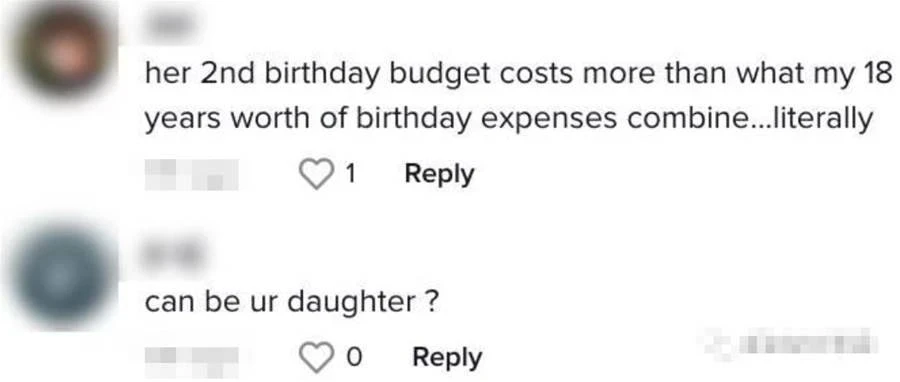Click the like count 0 on second comment
900x382 pixels.
tap(354, 357)
